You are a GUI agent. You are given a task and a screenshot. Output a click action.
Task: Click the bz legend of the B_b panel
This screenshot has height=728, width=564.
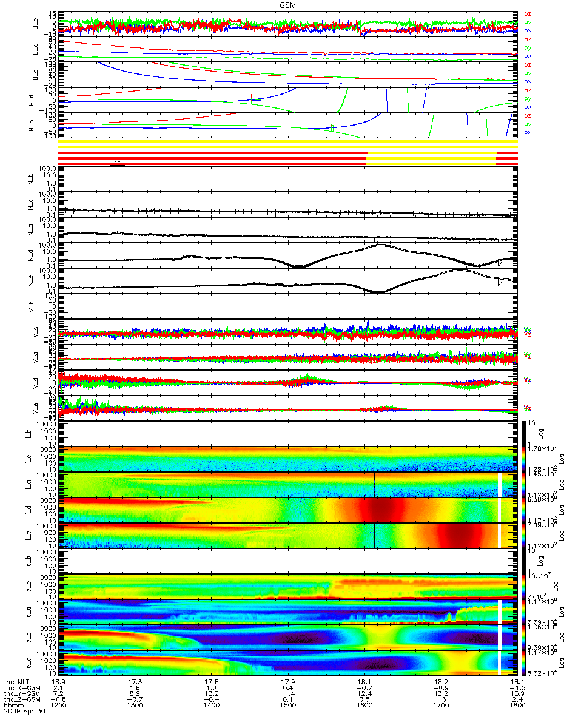click(528, 14)
